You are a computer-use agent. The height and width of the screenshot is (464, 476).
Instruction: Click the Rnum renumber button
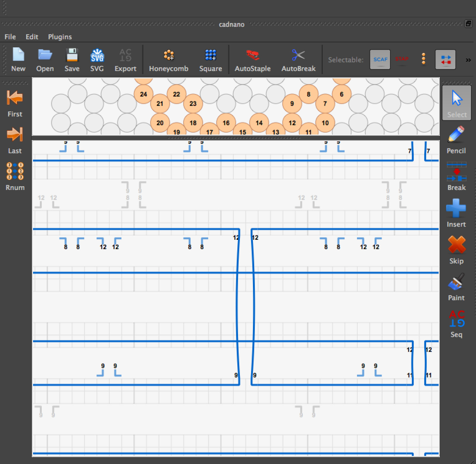point(15,176)
